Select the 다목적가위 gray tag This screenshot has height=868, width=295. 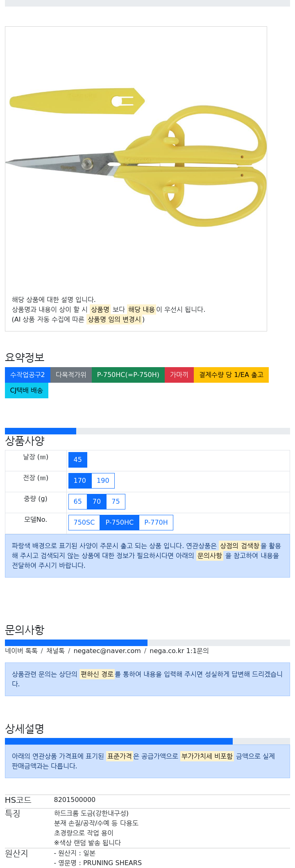71,375
